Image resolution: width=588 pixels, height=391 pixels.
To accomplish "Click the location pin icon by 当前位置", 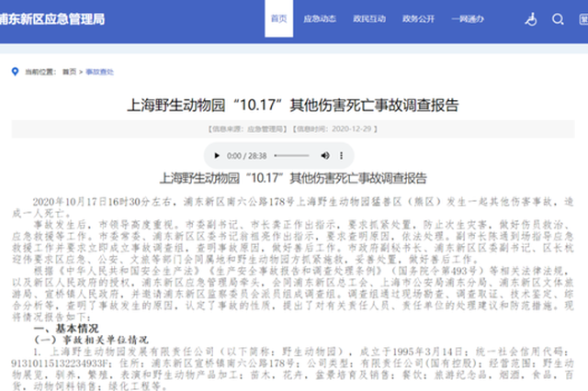I will click(x=15, y=72).
